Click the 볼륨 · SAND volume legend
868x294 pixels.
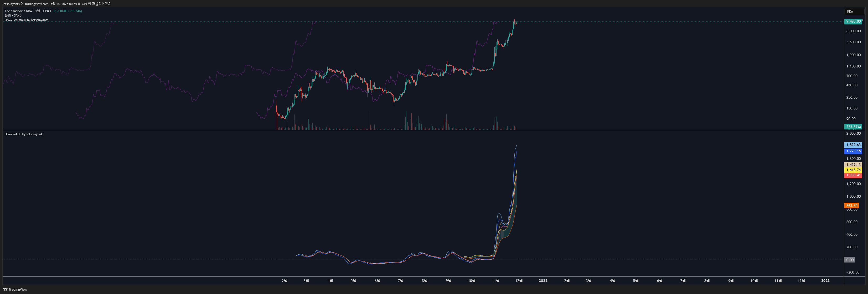click(13, 15)
